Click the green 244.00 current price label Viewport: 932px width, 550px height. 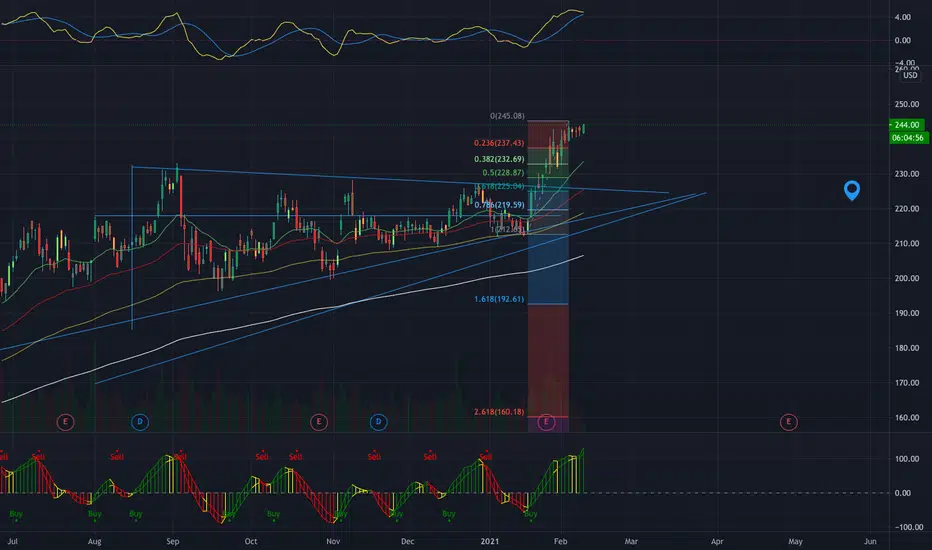(x=906, y=125)
